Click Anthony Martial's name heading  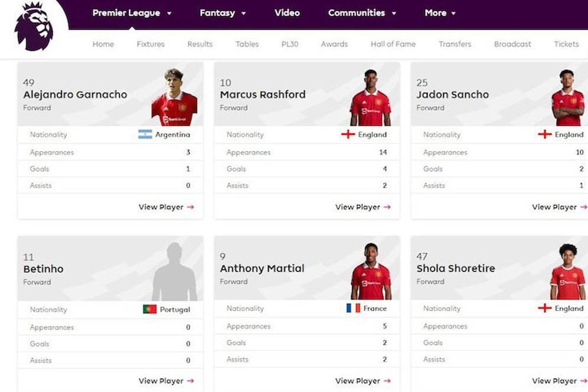tap(262, 268)
